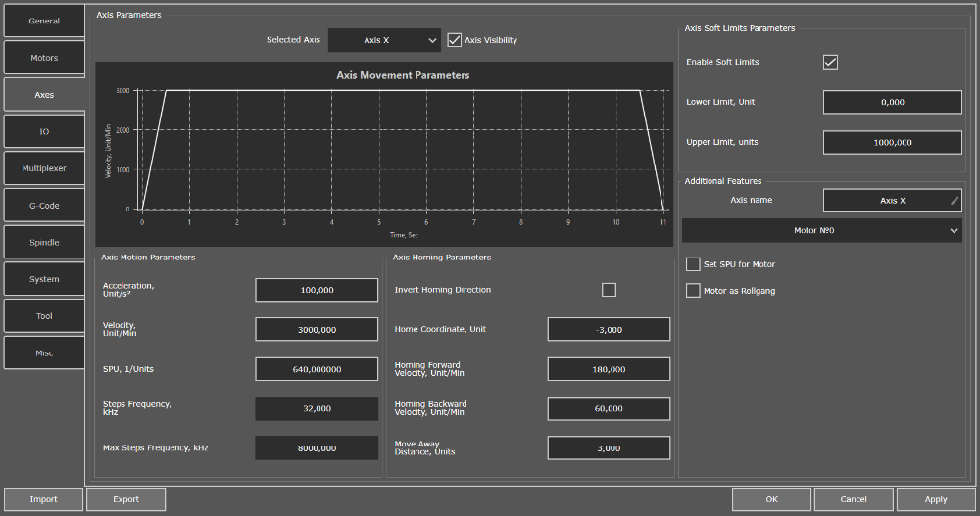The width and height of the screenshot is (980, 516).
Task: Switch to the Motors tab
Action: click(44, 58)
